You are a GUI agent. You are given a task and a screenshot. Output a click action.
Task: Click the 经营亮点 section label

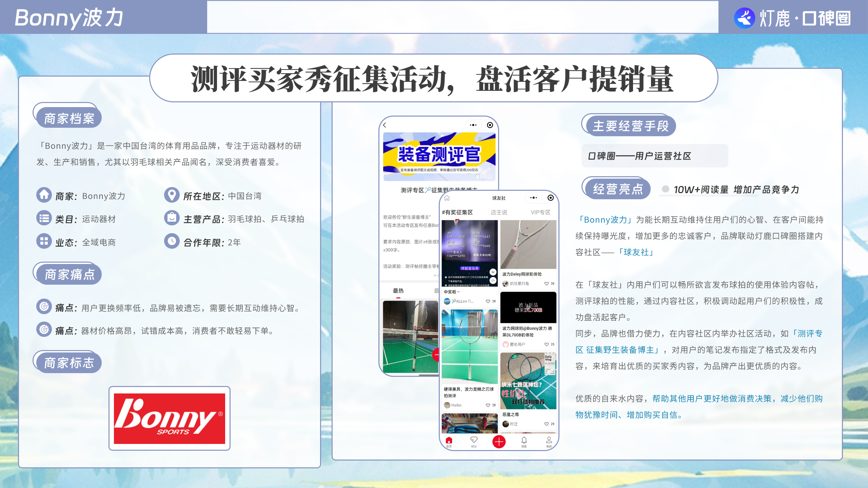[618, 189]
